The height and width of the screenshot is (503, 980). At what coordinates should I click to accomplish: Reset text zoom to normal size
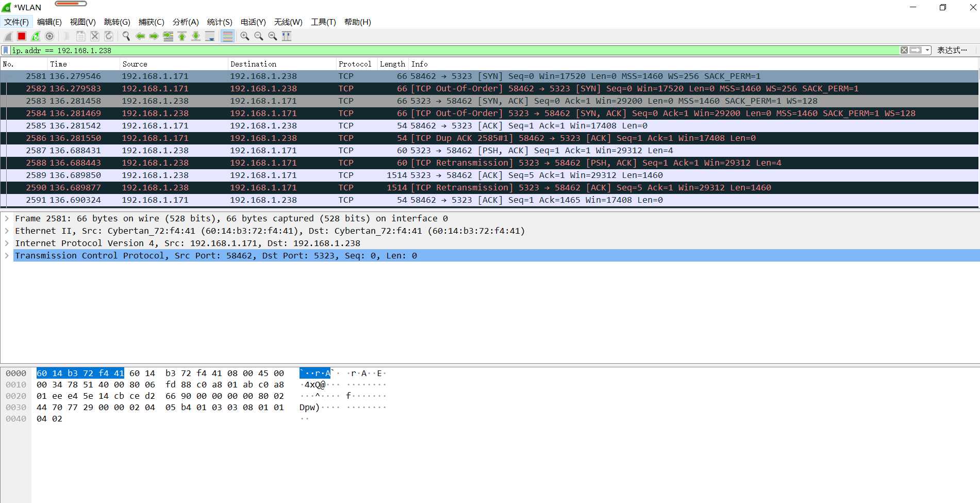[273, 36]
